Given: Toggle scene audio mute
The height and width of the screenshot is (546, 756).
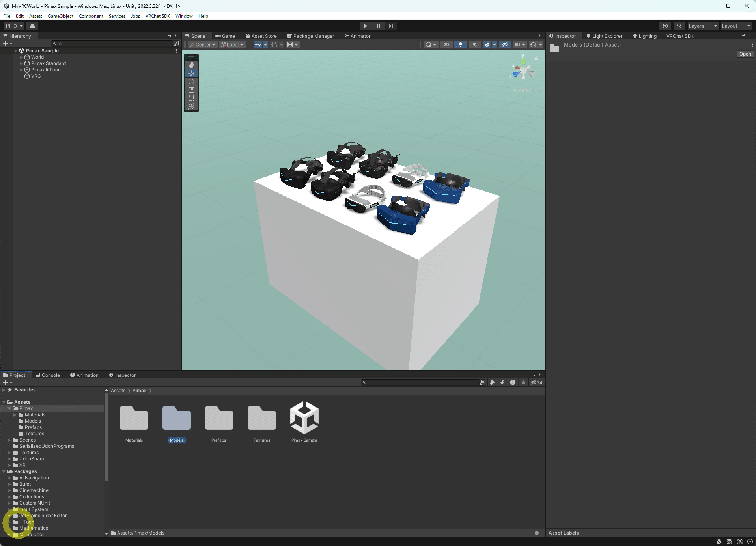Looking at the screenshot, I should [475, 45].
